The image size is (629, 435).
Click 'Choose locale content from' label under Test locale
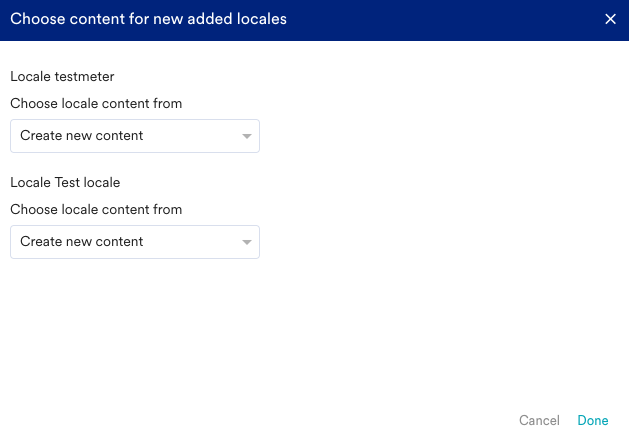pyautogui.click(x=96, y=210)
